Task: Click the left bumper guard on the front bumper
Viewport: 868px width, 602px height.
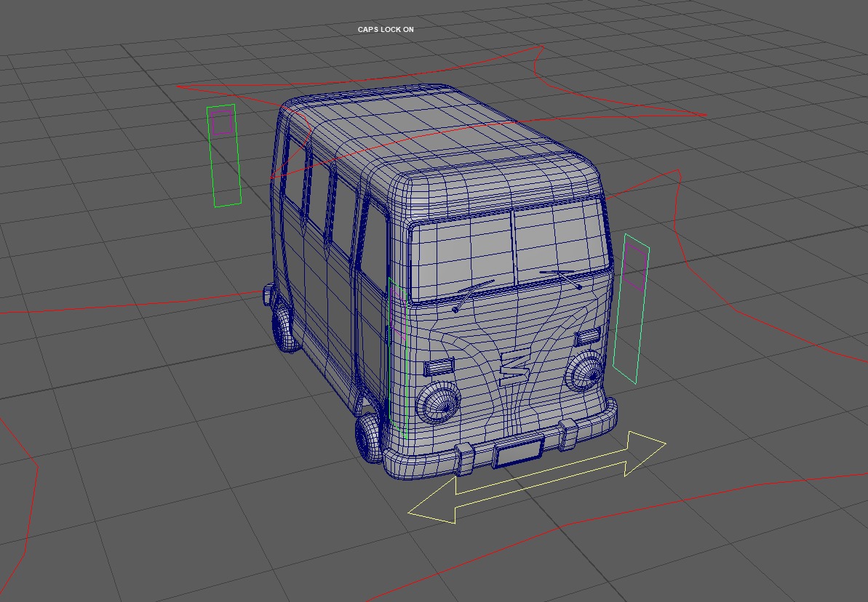Action: 464,459
